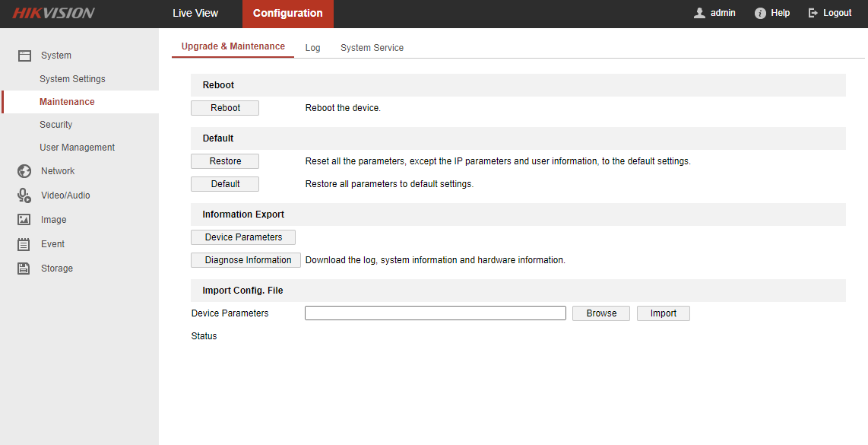
Task: Go to the Live View menu
Action: 195,13
